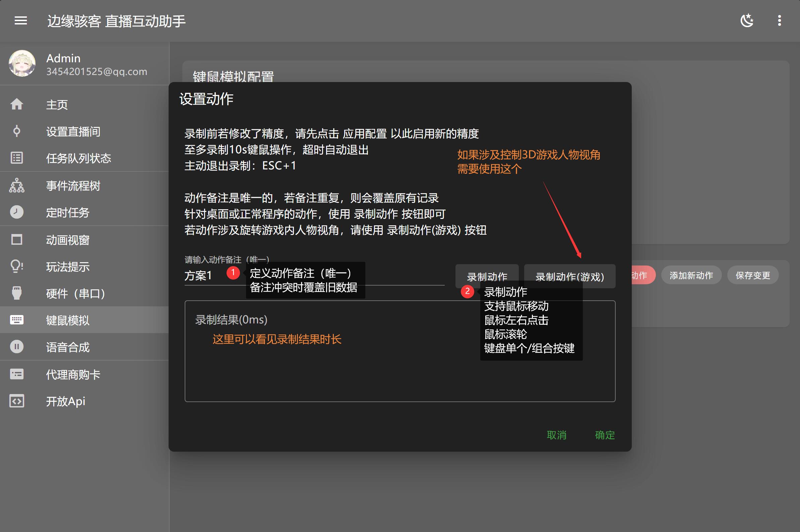The image size is (800, 532).
Task: Click the 录制动作(游戏) button
Action: (x=570, y=277)
